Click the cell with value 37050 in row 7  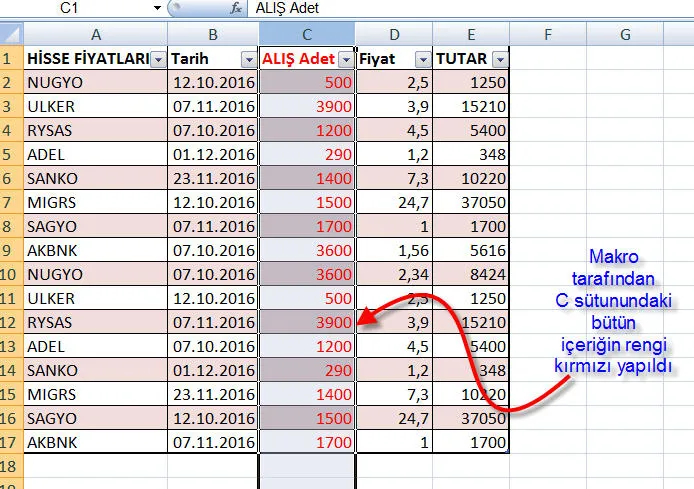pyautogui.click(x=471, y=202)
